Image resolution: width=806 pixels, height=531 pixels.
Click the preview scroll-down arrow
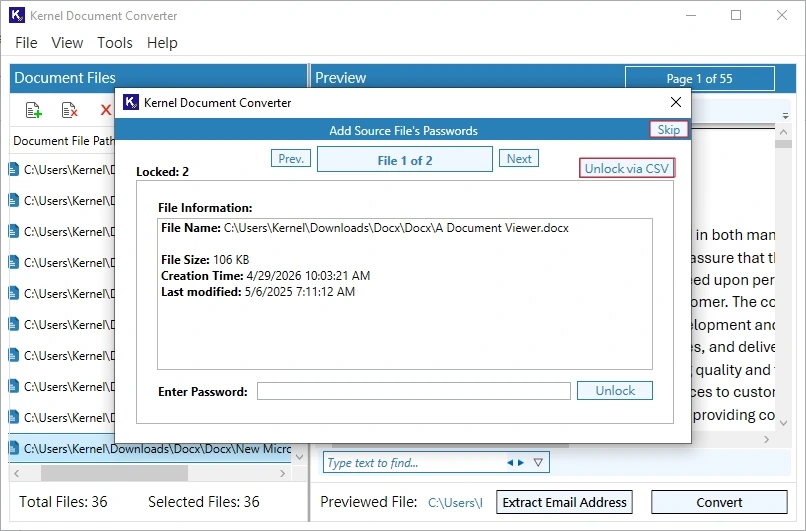pyautogui.click(x=783, y=423)
